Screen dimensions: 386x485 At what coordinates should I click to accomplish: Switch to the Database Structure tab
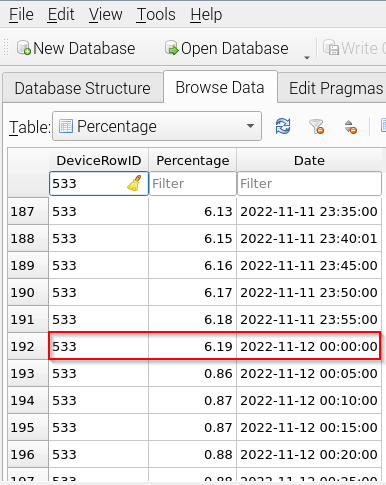(83, 88)
